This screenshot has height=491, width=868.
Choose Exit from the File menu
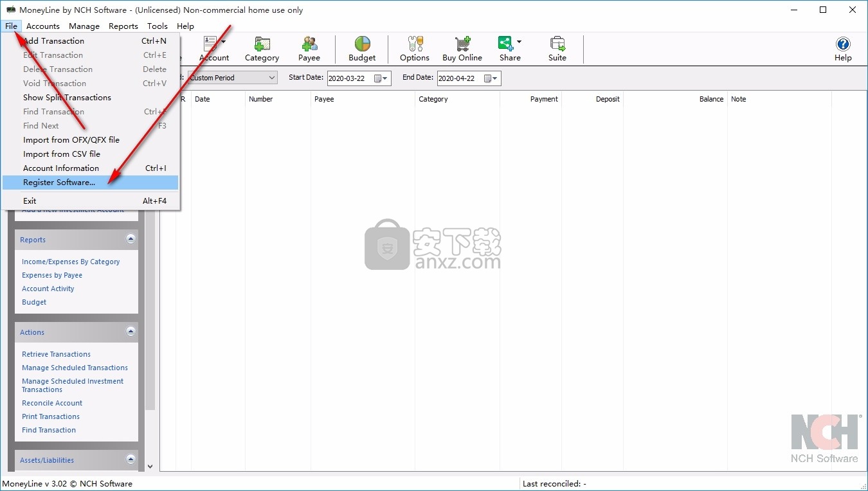coord(90,201)
